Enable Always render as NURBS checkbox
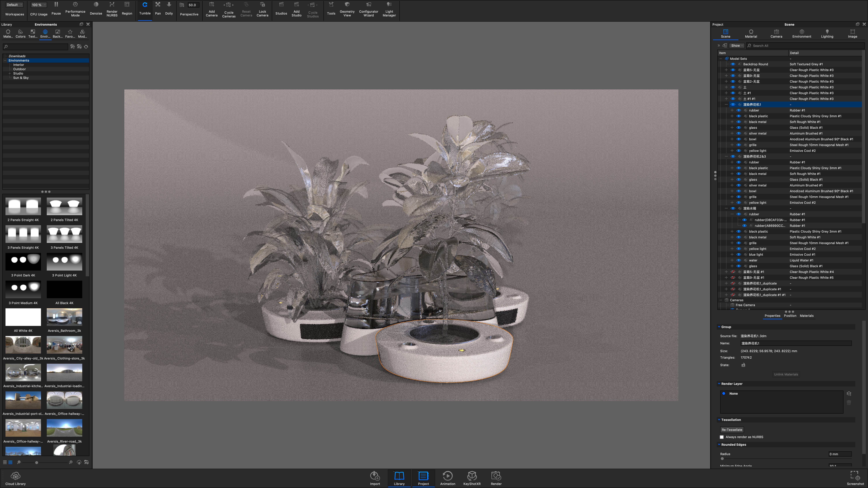868x488 pixels. pyautogui.click(x=722, y=437)
